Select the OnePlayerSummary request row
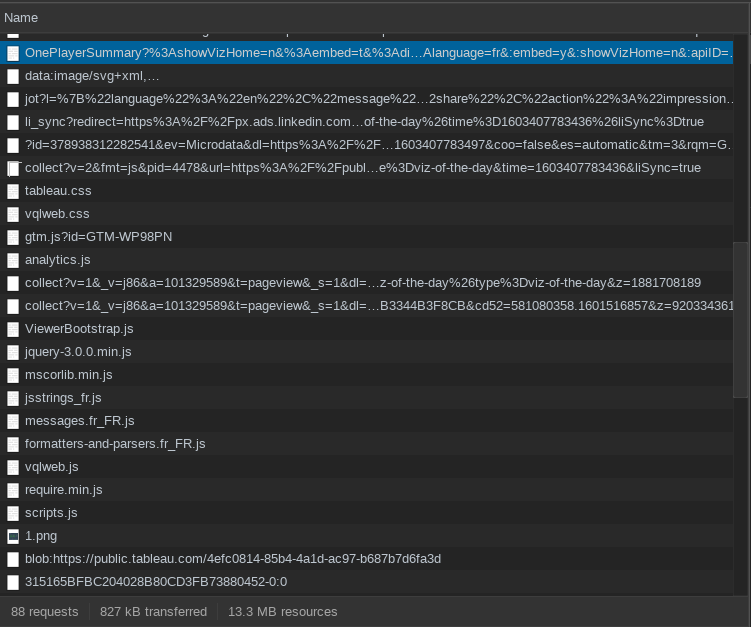 [x=366, y=53]
